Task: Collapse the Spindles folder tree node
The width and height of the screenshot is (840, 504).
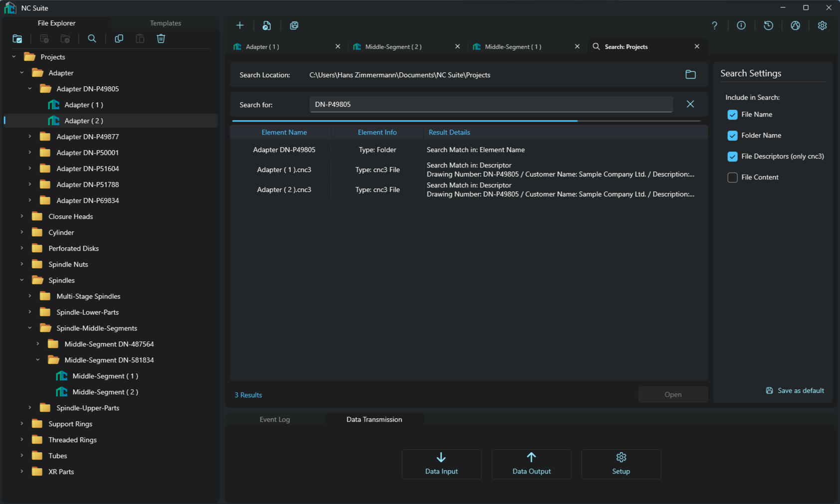Action: (x=22, y=280)
